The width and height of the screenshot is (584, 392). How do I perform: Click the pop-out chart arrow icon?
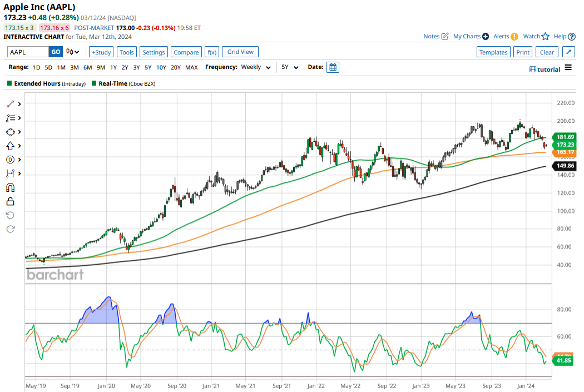(x=568, y=52)
